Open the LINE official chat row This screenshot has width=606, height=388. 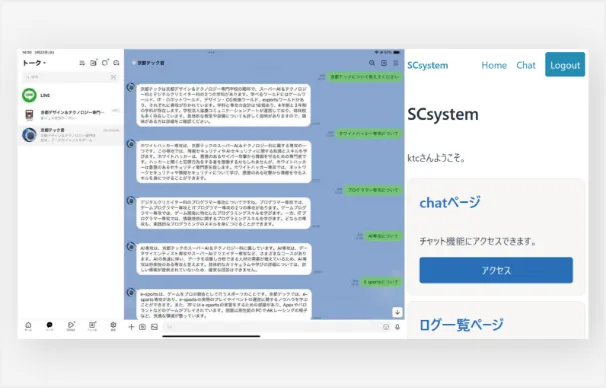(x=71, y=95)
